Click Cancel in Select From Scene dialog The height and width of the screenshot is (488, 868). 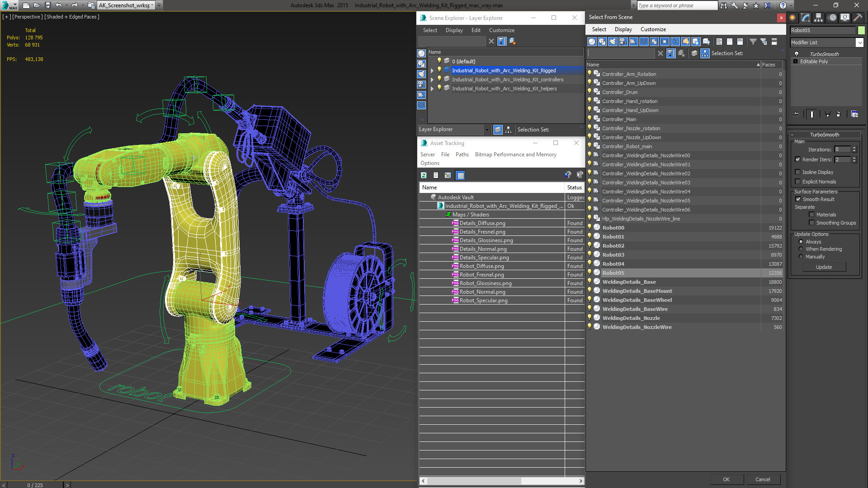762,479
